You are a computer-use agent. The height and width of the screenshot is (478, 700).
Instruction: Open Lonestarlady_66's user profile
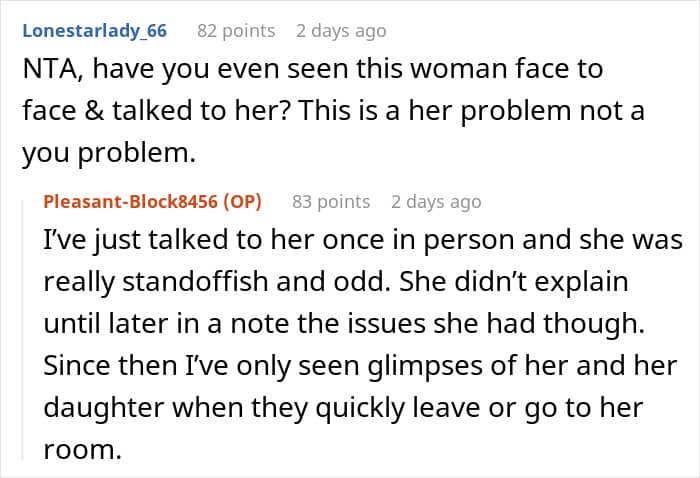tap(95, 31)
